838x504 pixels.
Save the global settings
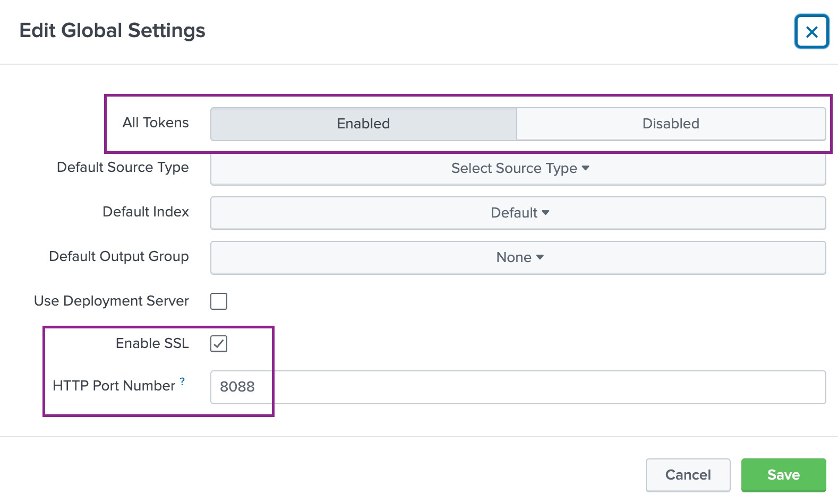(783, 475)
